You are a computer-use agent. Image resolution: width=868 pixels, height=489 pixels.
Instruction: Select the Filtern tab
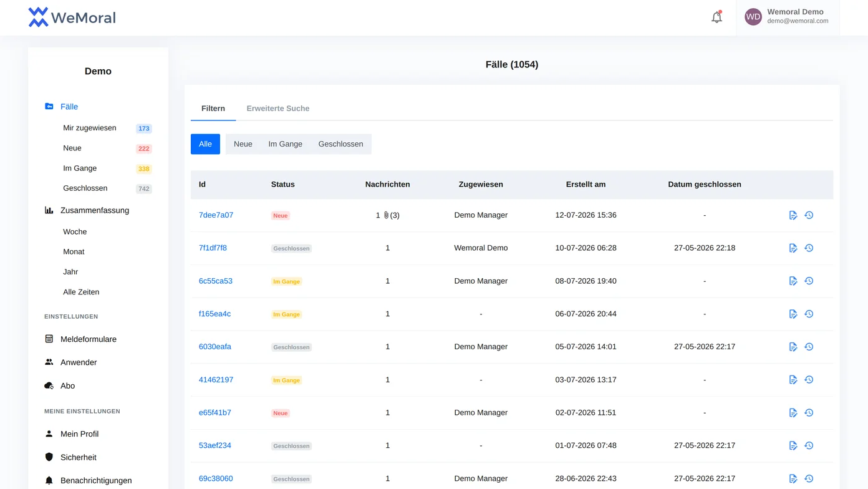click(213, 109)
